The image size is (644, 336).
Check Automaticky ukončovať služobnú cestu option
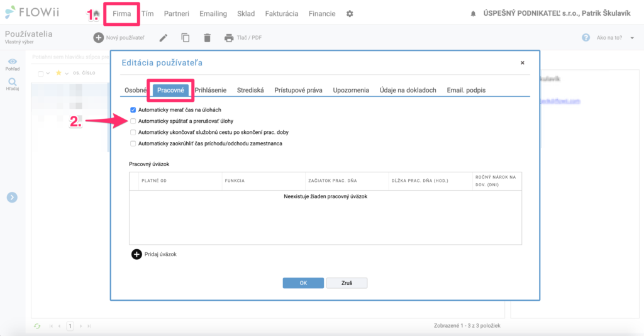[x=133, y=132]
